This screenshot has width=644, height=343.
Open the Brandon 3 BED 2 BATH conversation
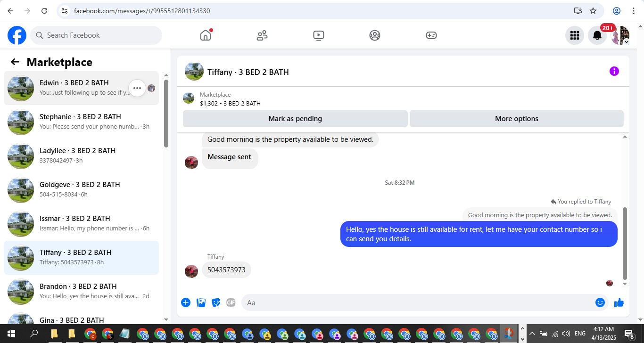[x=81, y=292]
